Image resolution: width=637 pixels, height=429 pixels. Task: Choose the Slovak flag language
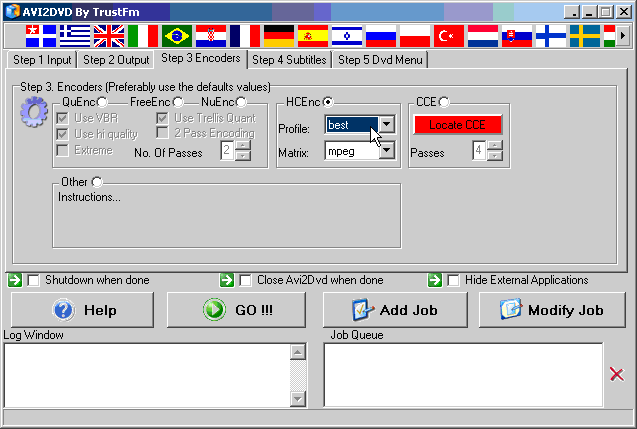(517, 36)
